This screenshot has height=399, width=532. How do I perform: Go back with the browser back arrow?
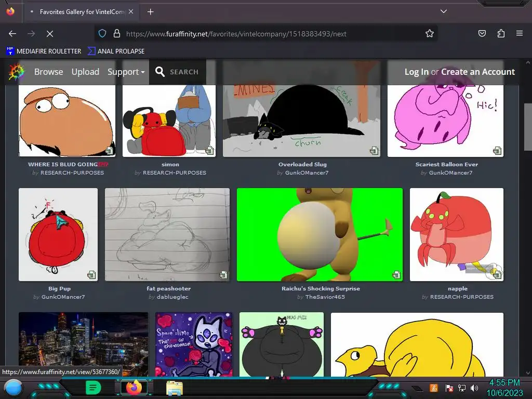click(x=12, y=34)
